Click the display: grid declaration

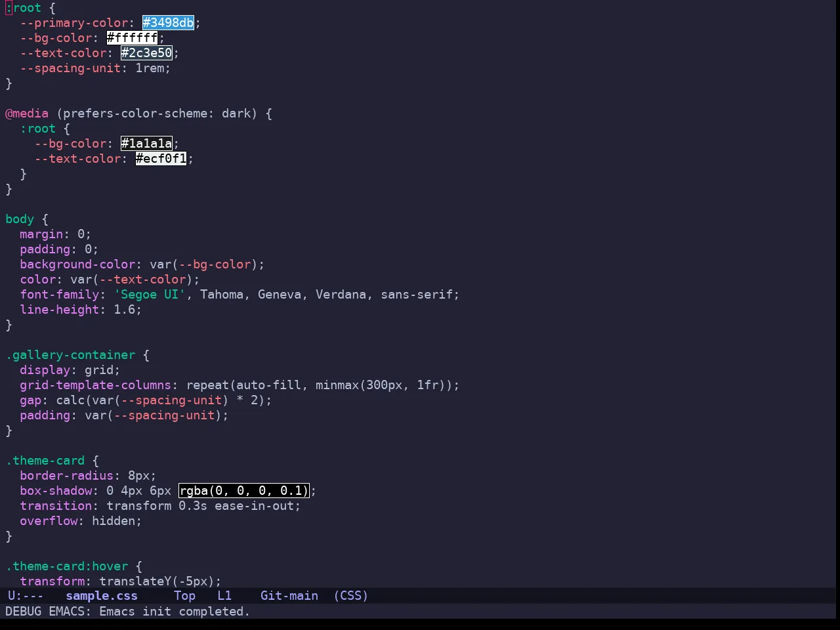point(70,370)
